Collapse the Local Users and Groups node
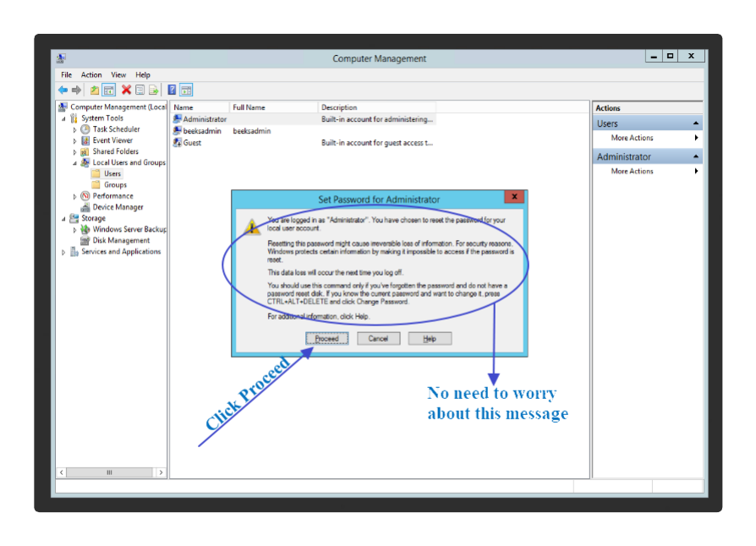 [x=74, y=163]
